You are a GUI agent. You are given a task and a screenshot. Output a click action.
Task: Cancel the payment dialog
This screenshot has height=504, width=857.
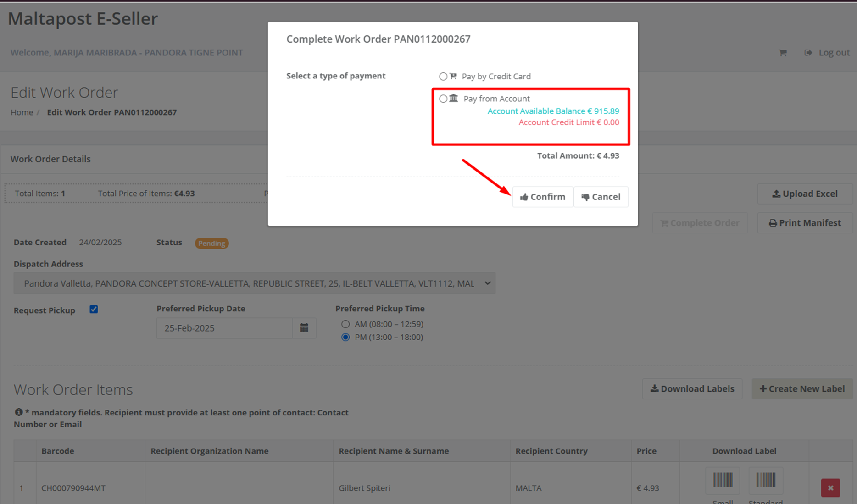point(601,197)
